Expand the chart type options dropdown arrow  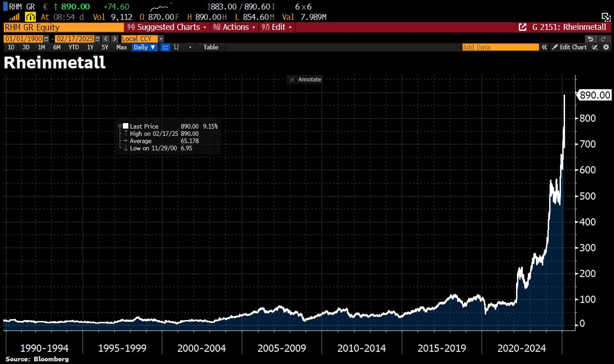click(x=190, y=47)
